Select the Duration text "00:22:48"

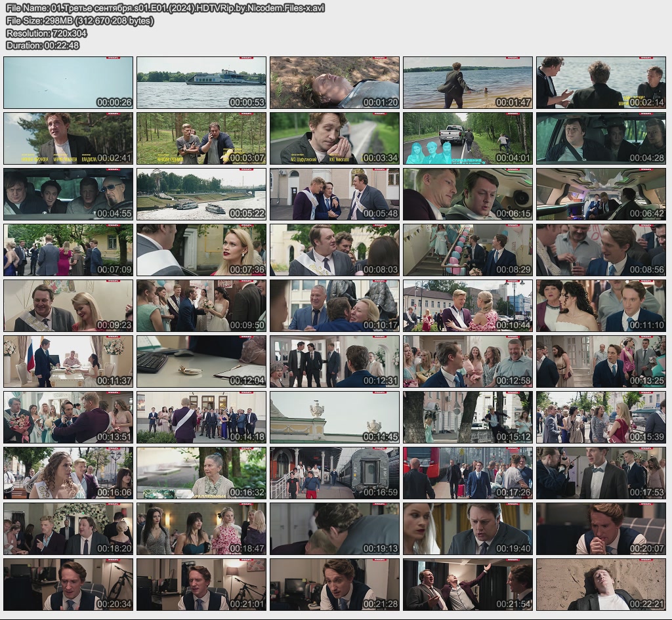[61, 45]
